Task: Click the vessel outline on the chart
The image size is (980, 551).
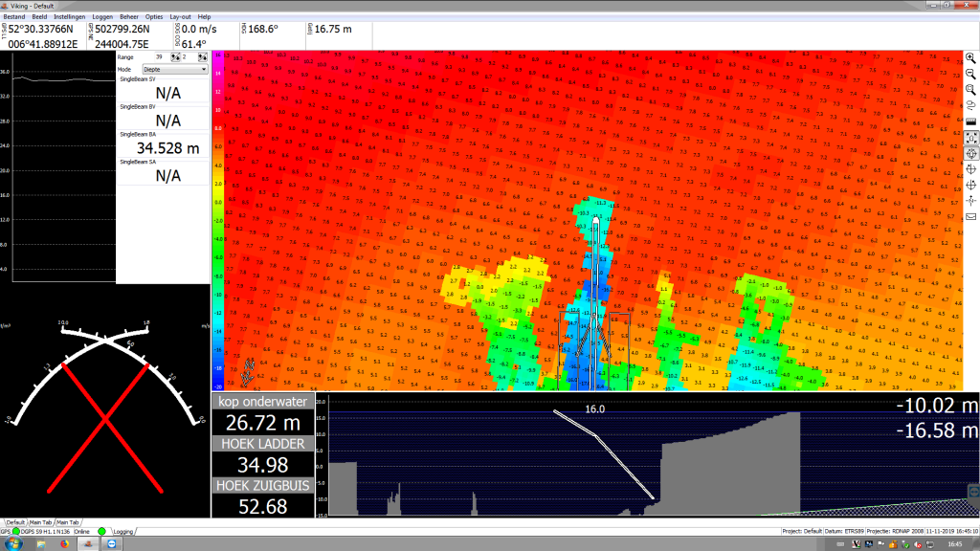Action: click(593, 303)
